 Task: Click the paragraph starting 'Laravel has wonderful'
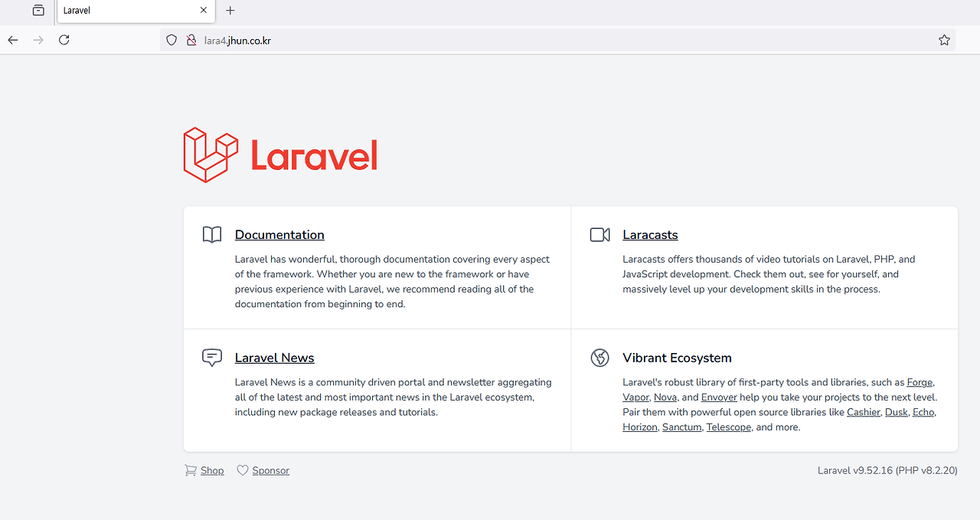[392, 282]
